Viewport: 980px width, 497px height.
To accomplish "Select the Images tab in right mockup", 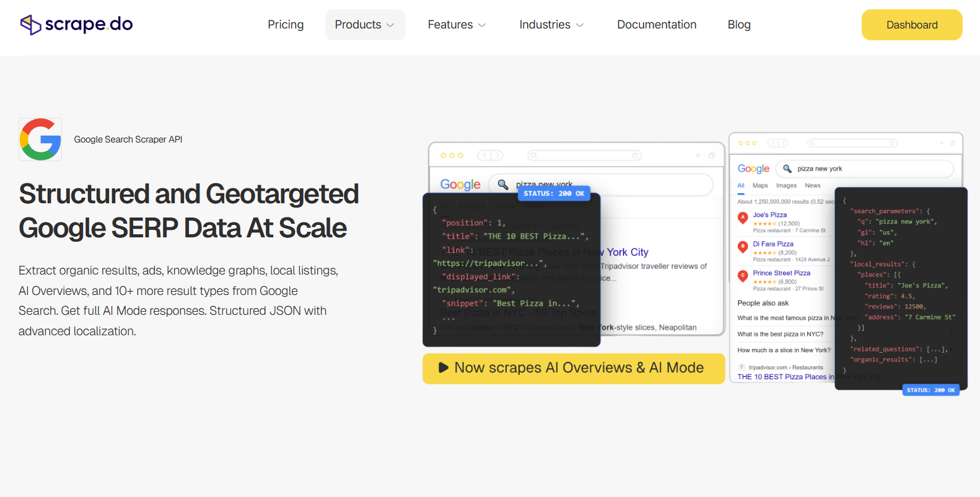I will pos(786,185).
